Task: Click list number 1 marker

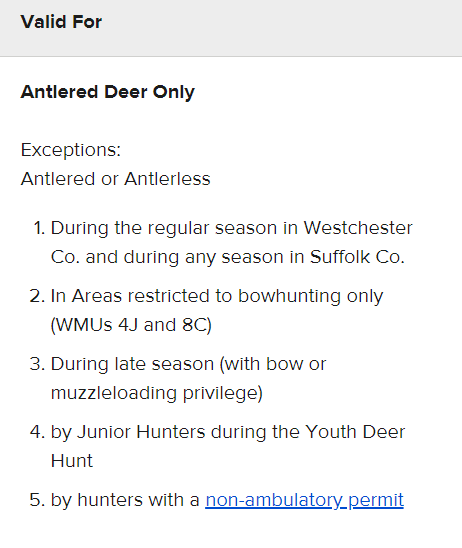Action: click(39, 228)
